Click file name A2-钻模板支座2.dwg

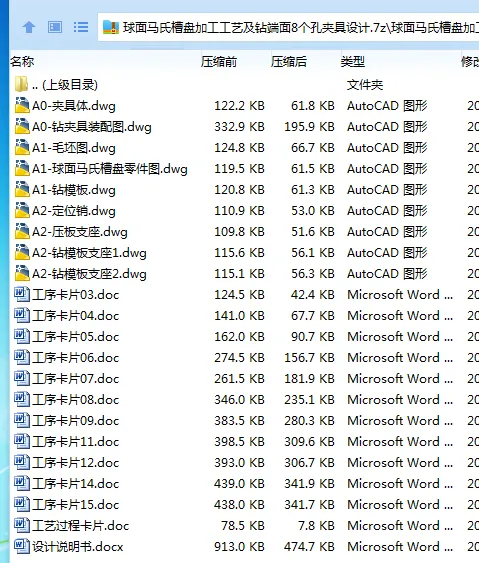(89, 274)
